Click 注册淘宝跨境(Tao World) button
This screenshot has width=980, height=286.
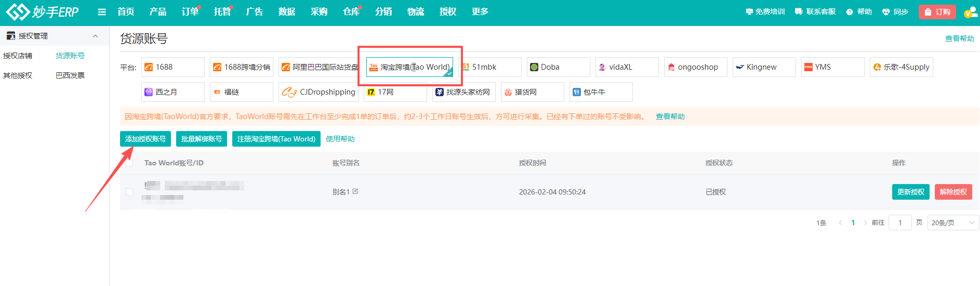[x=276, y=139]
